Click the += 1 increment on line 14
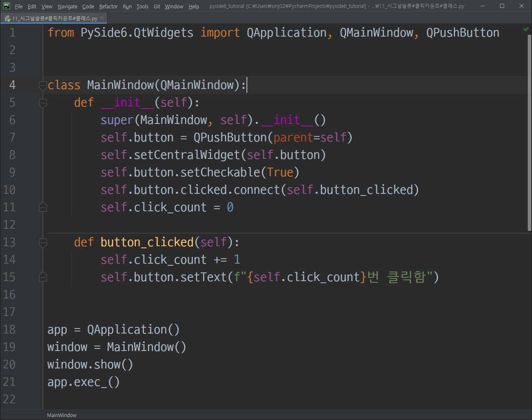 tap(227, 259)
